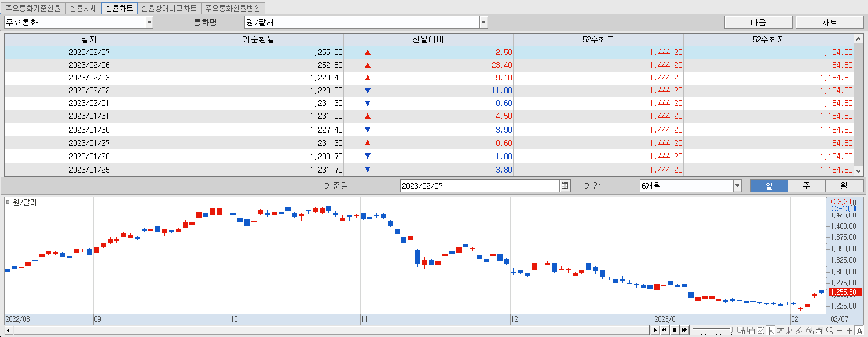Open the 주요통화 dropdown
868x337 pixels.
pyautogui.click(x=149, y=22)
